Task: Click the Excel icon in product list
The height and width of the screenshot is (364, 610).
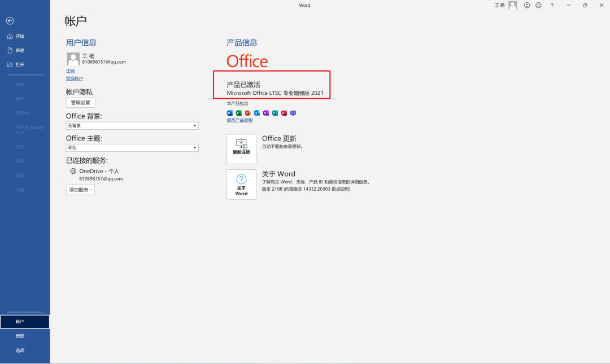Action: 238,113
